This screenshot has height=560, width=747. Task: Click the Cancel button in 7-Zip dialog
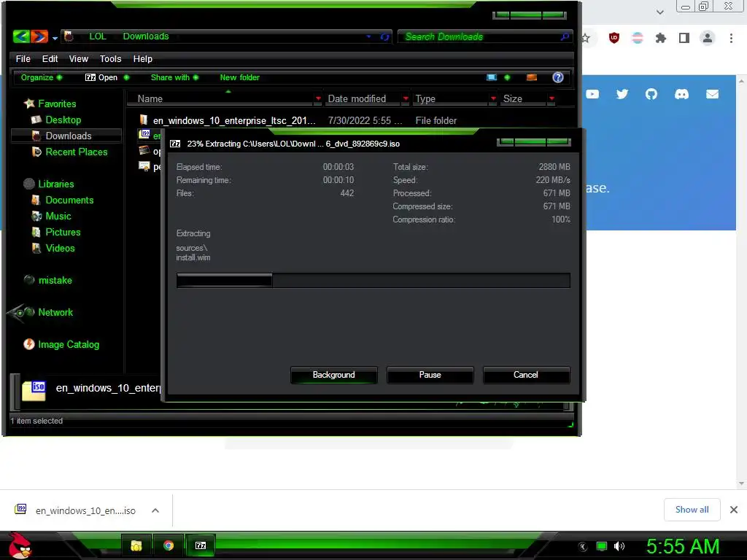coord(526,375)
